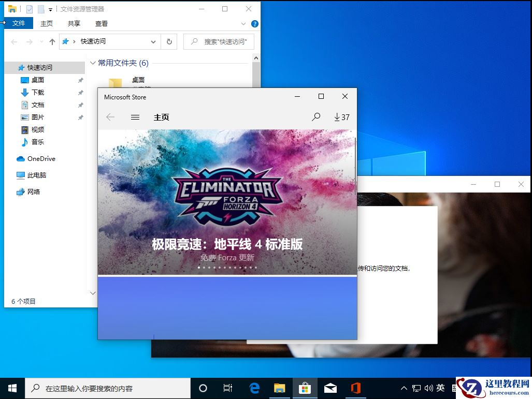This screenshot has width=532, height=399.
Task: Click the refresh button in the address bar
Action: click(169, 41)
